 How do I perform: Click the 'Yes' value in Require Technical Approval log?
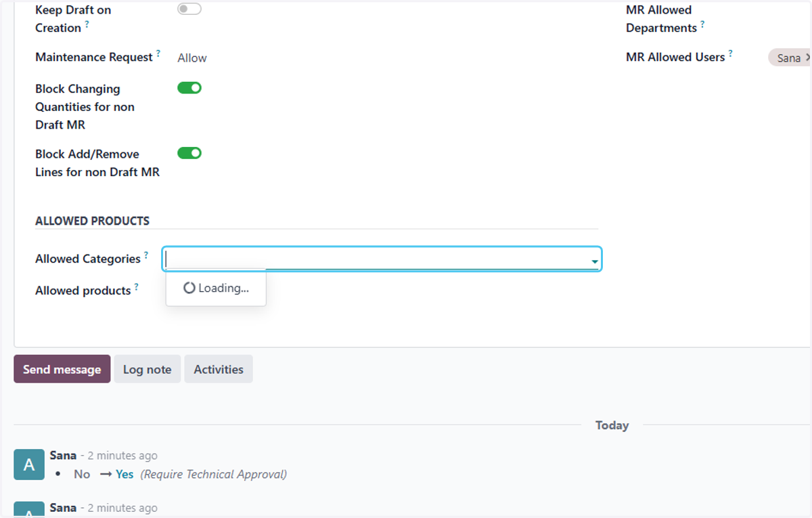click(125, 474)
